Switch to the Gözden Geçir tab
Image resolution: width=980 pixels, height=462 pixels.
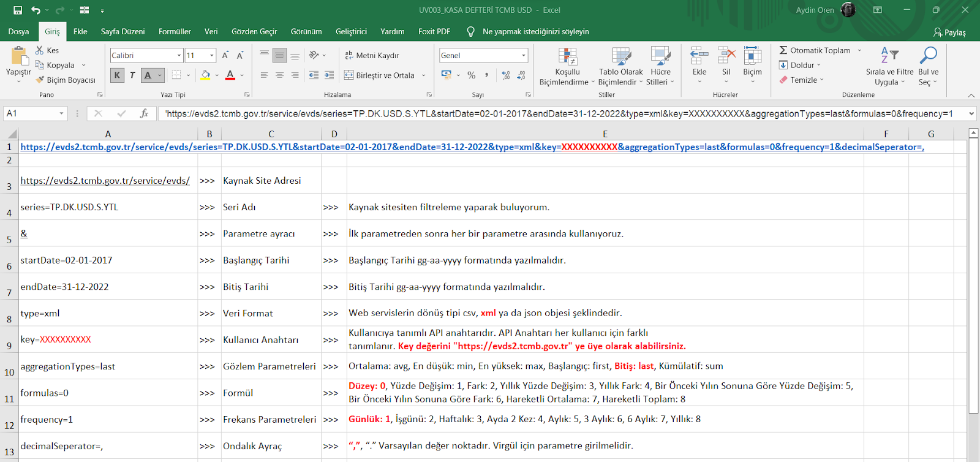[x=254, y=31]
